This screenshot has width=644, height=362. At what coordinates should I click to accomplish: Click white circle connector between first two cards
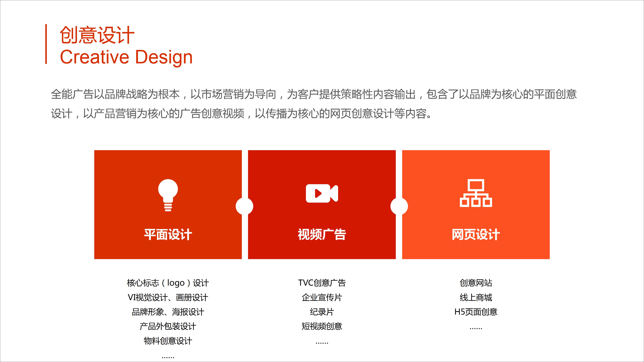pos(245,206)
